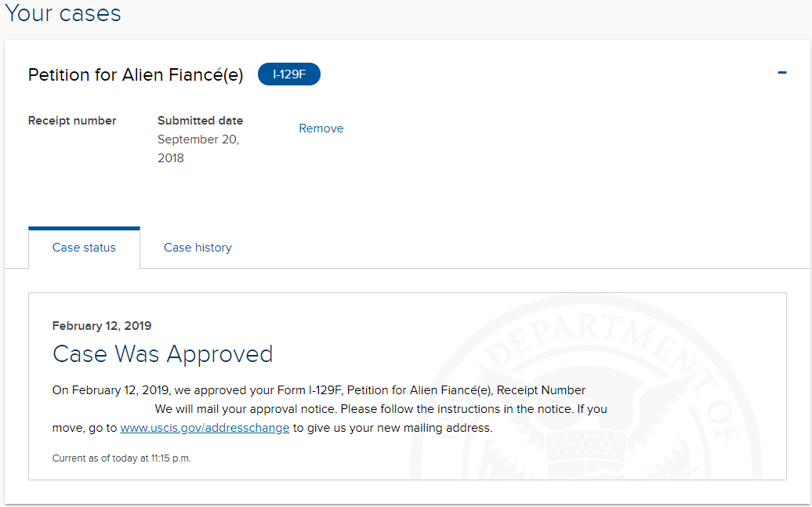Click the Department seal watermark
Viewport: 812px width, 507px height.
click(x=586, y=387)
